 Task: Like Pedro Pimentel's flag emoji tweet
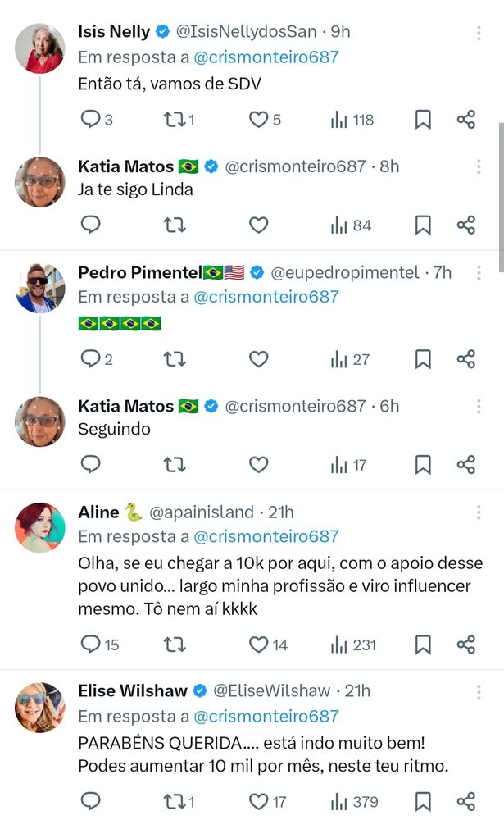coord(258,359)
